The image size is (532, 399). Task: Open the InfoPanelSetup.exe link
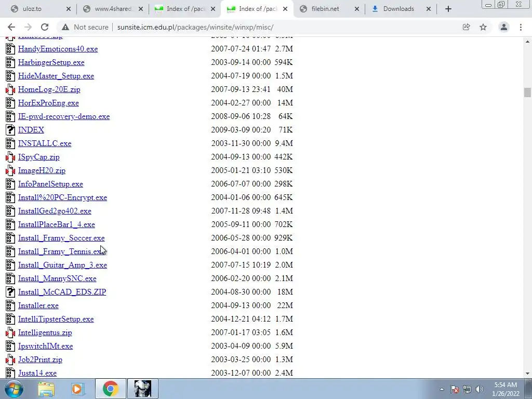[50, 184]
